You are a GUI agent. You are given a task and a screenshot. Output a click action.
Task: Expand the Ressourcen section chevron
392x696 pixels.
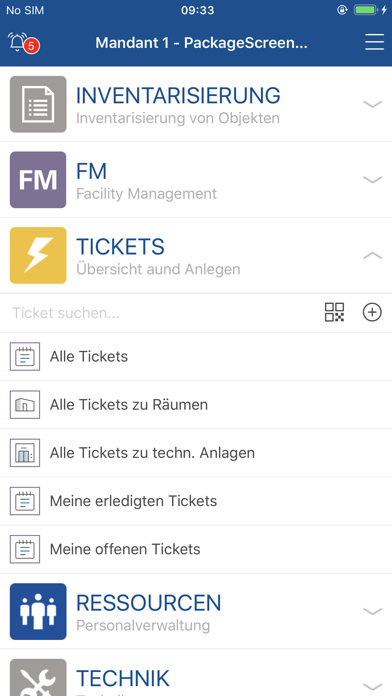click(372, 611)
